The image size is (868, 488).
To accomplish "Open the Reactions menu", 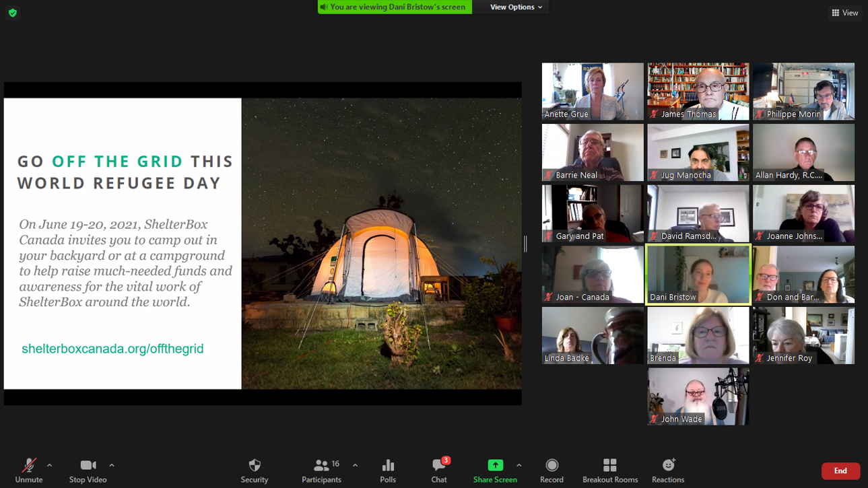I will (668, 470).
